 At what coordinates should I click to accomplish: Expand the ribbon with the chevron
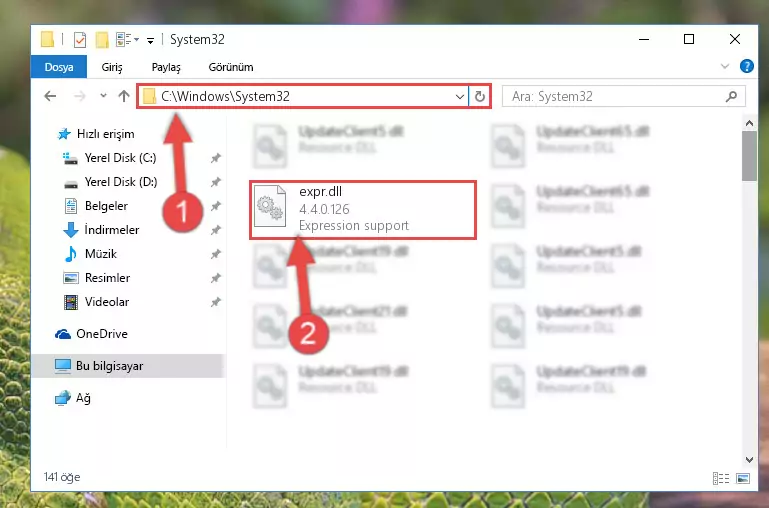[x=725, y=66]
